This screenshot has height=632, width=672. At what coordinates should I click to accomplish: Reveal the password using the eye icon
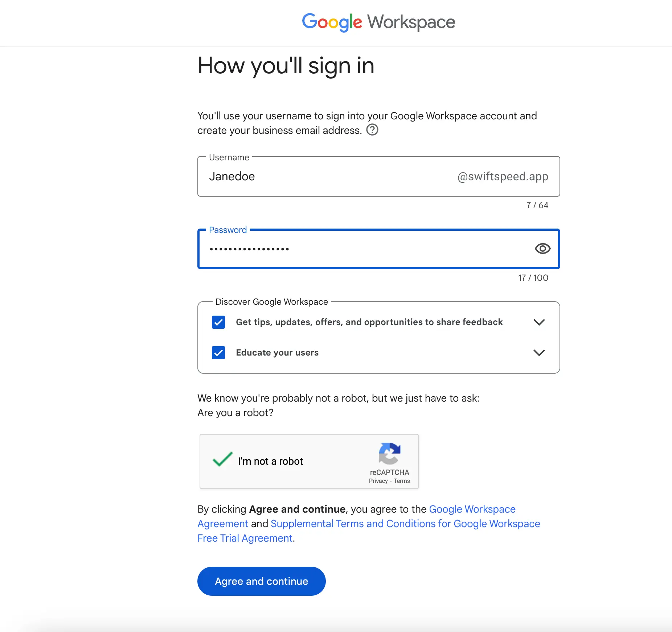[542, 249]
